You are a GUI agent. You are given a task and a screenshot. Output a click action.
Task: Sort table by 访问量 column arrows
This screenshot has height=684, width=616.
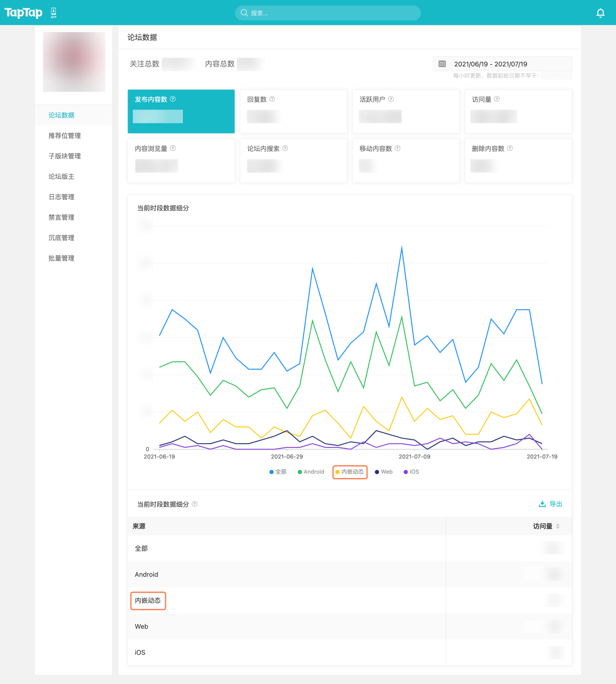(x=557, y=526)
